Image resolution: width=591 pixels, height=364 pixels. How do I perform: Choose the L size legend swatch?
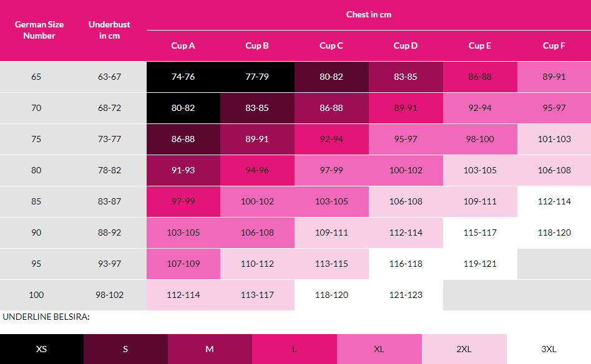point(294,349)
